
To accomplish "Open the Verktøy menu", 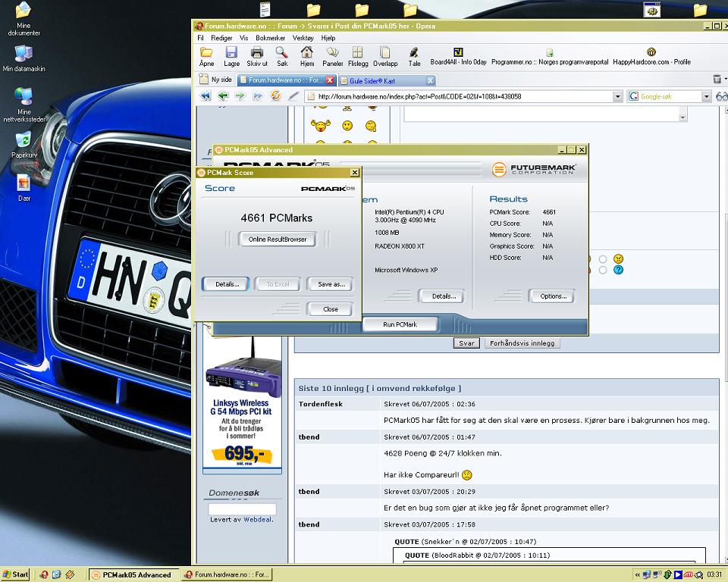I will point(303,38).
